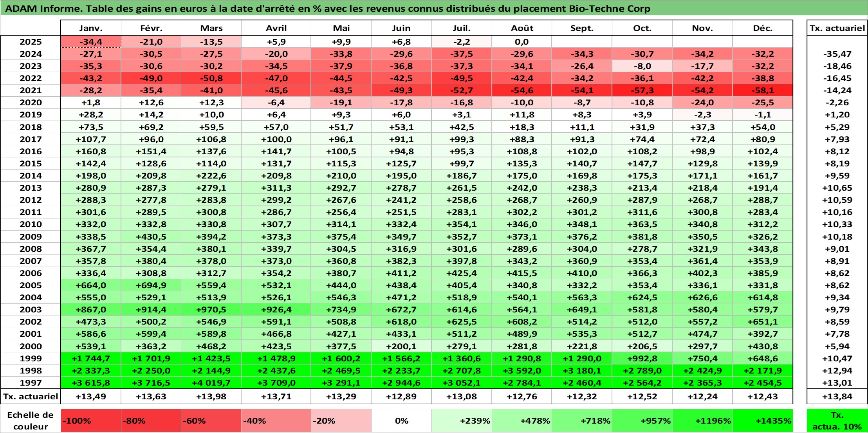868x433 pixels.
Task: Click the -20% pale pink scale swatch
Action: (341, 421)
